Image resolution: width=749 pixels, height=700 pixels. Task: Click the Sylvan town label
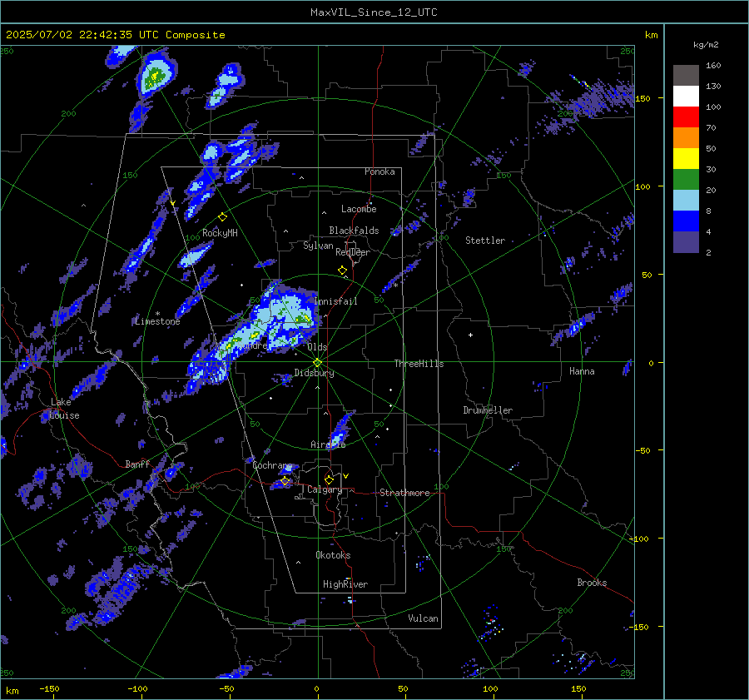(x=318, y=246)
